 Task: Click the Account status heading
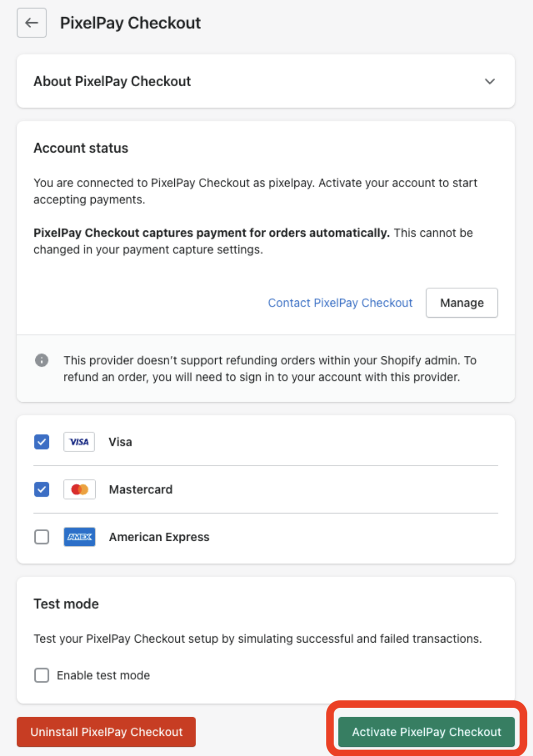[81, 148]
